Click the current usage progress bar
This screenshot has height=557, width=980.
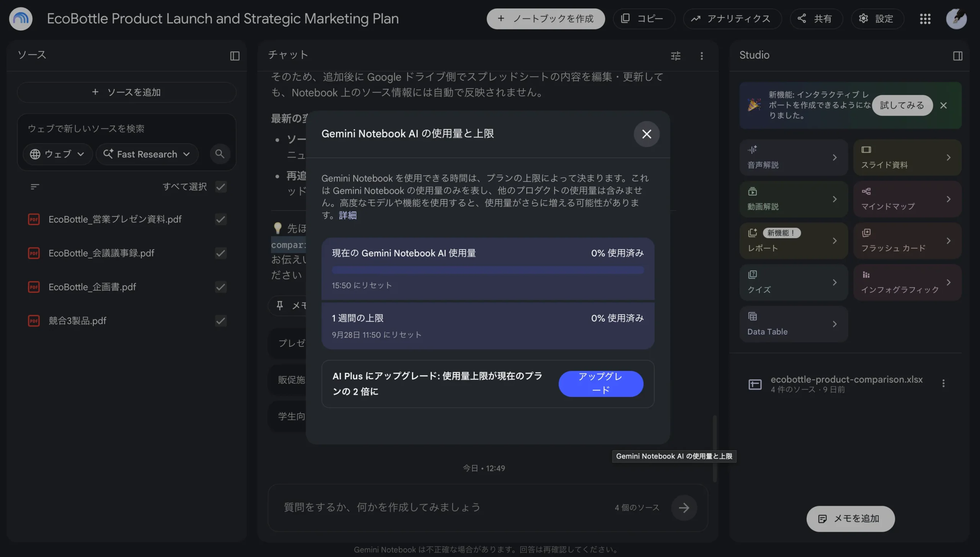coord(488,270)
